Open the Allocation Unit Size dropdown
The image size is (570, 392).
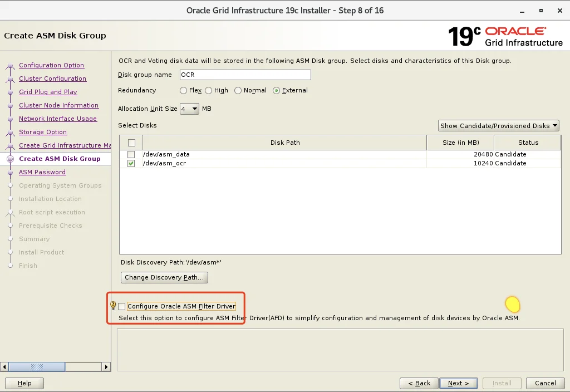(189, 109)
